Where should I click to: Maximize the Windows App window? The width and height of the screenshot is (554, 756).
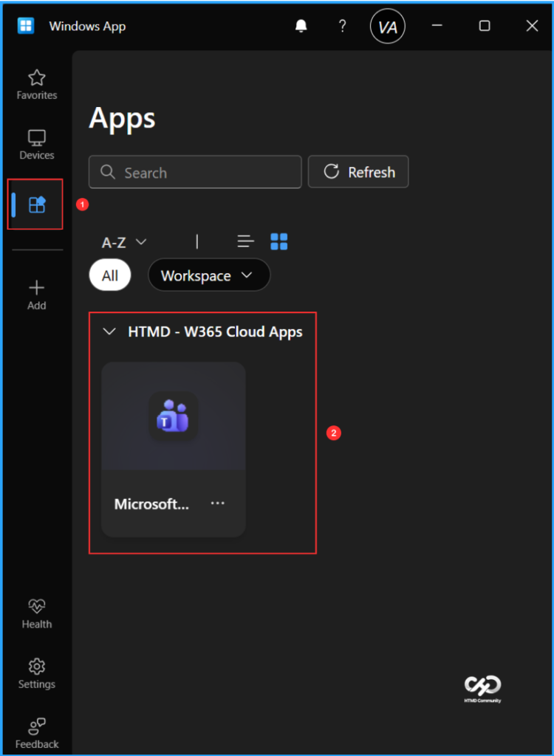click(485, 26)
